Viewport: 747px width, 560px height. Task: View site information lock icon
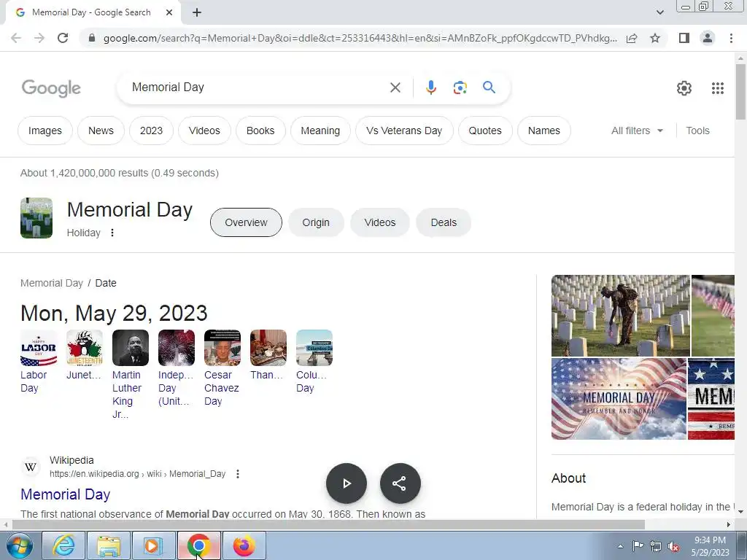coord(93,38)
